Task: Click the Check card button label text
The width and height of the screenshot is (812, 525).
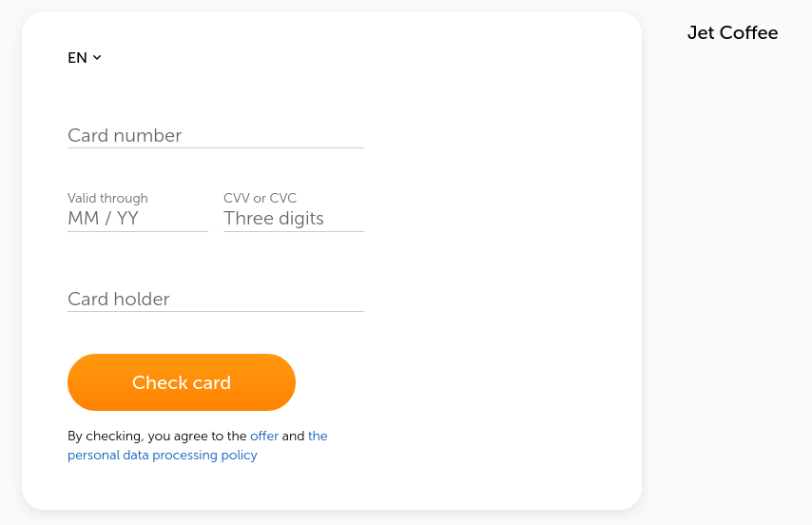Action: click(182, 382)
